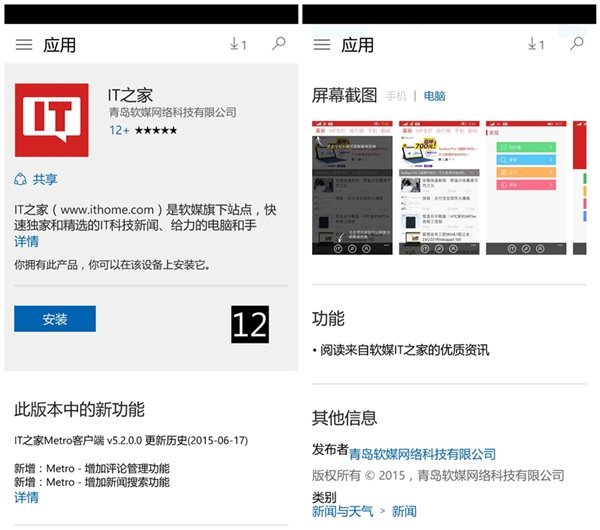The height and width of the screenshot is (530, 600).
Task: Click 增加评论管理功能 changelog line
Action: pyautogui.click(x=92, y=468)
